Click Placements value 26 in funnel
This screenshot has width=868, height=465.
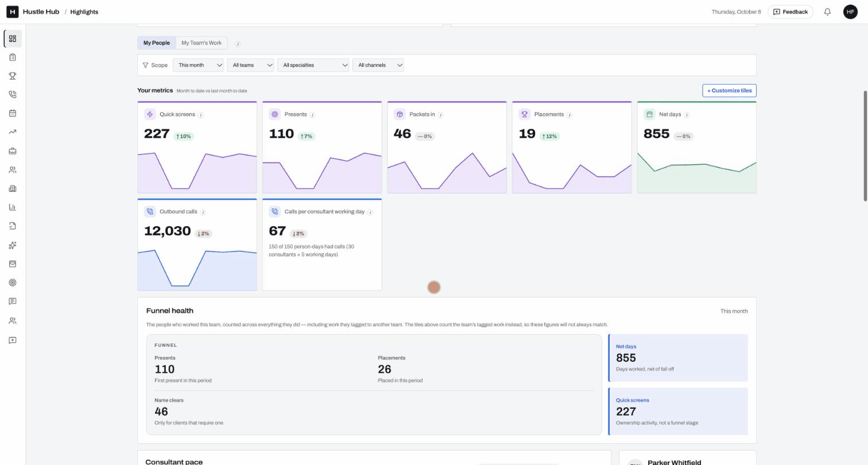coord(385,369)
